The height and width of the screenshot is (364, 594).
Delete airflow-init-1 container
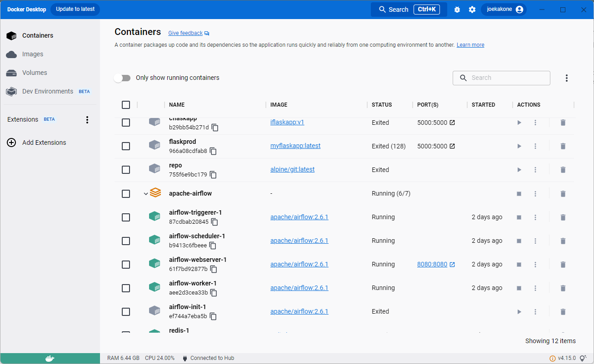coord(563,312)
